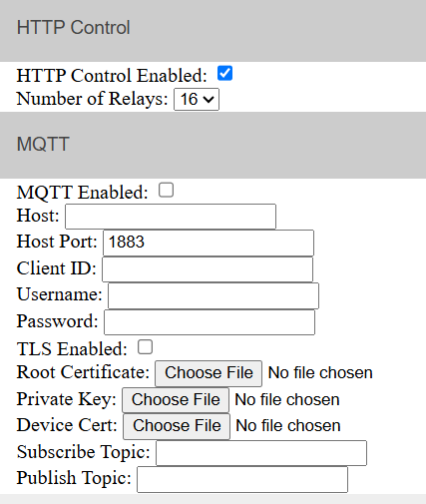426x504 pixels.
Task: Focus the Publish Topic input box
Action: 242,479
